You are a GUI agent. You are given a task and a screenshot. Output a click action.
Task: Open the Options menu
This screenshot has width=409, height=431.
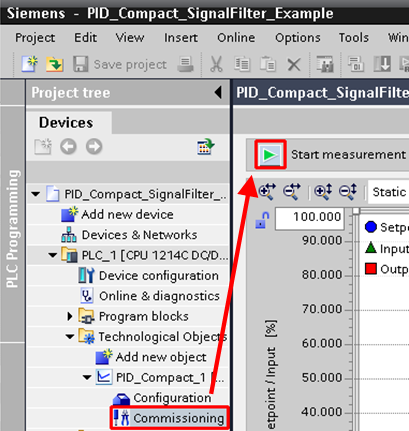[298, 37]
